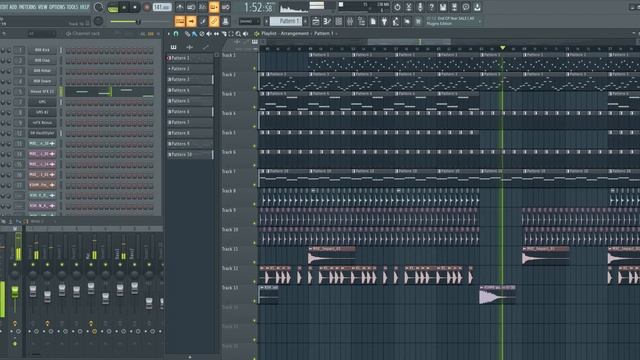Toggle typing keyboard to piano icon

(180, 21)
